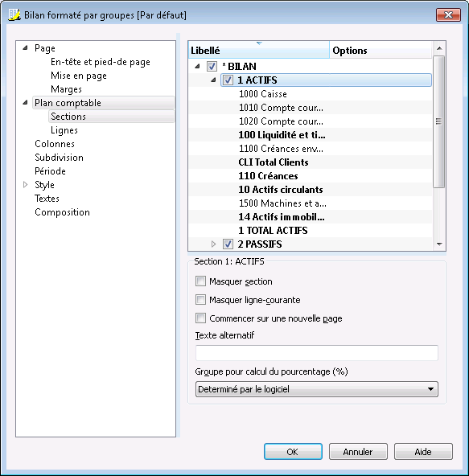Expand the 2 PASSIFS section
The width and height of the screenshot is (469, 476).
(213, 244)
